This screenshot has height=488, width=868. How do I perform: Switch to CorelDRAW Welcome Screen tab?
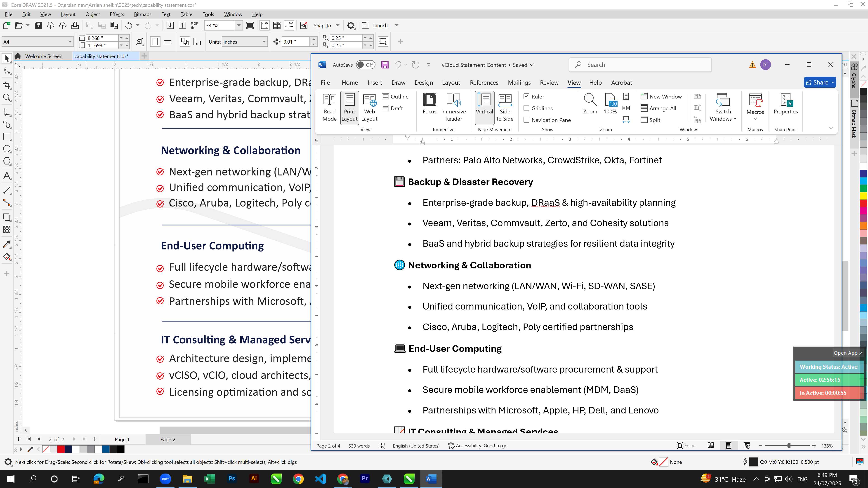tap(43, 56)
